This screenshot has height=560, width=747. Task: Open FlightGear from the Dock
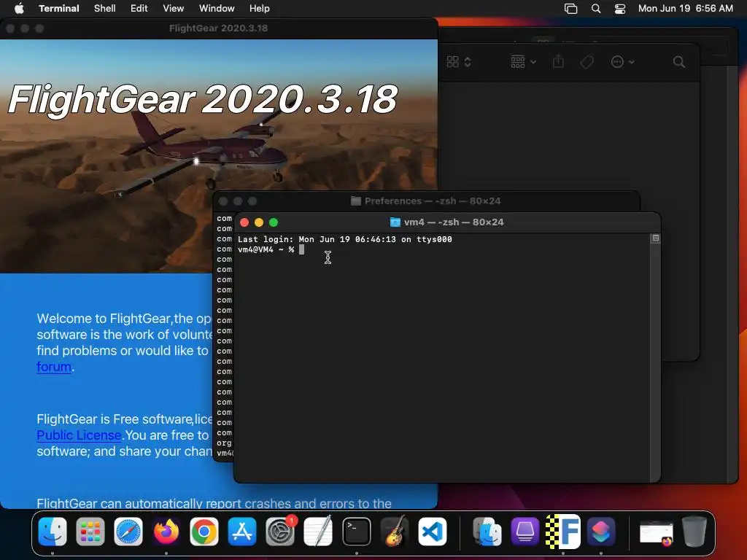pos(563,532)
